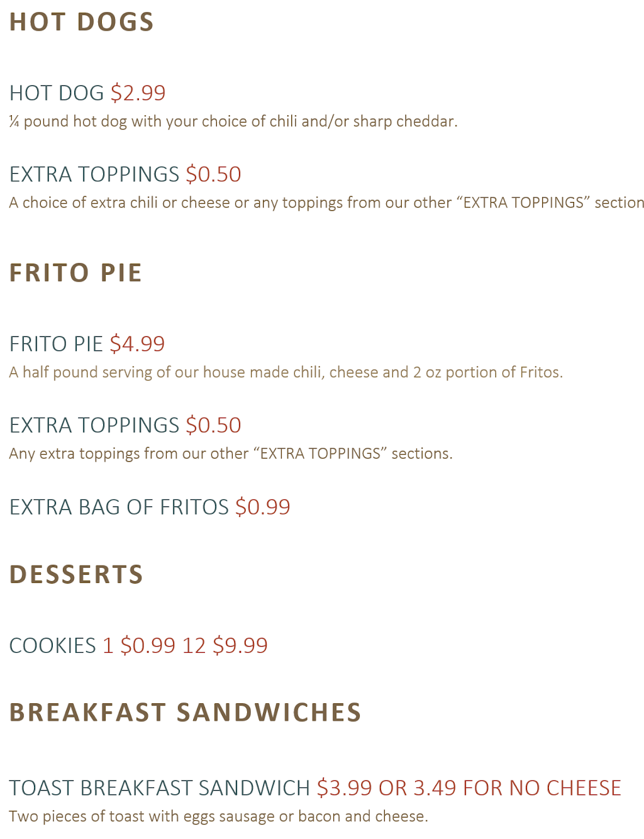Click the FRITO PIE section heading

(x=75, y=273)
